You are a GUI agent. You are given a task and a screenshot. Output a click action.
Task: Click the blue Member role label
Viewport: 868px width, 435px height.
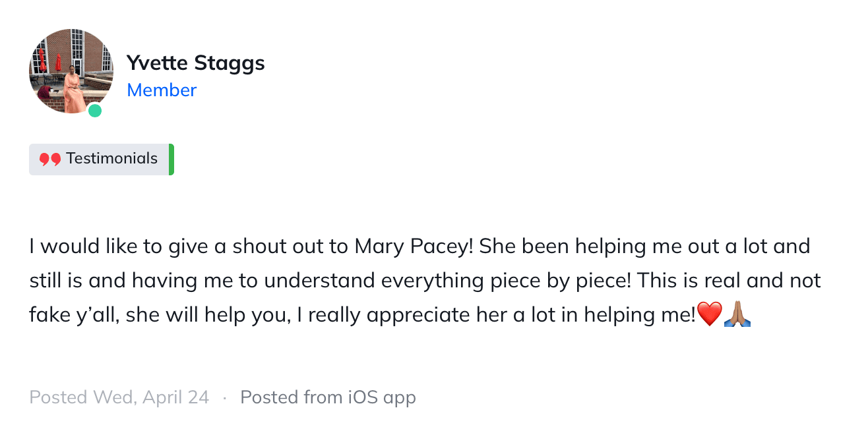(x=162, y=90)
